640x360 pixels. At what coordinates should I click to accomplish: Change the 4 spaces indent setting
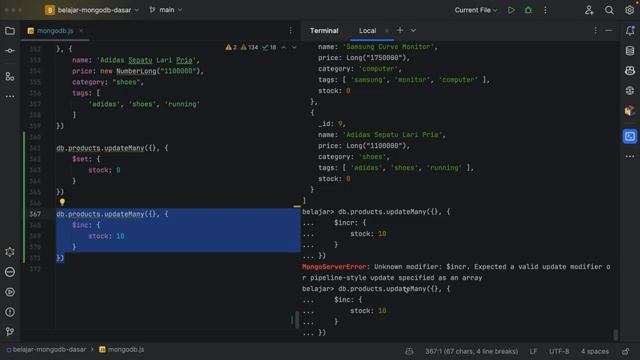coord(595,351)
